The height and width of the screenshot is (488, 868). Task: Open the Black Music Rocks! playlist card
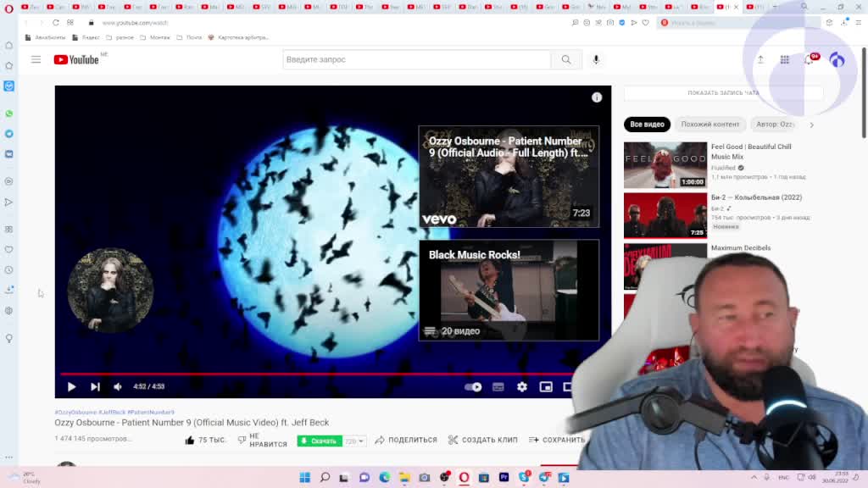tap(509, 290)
